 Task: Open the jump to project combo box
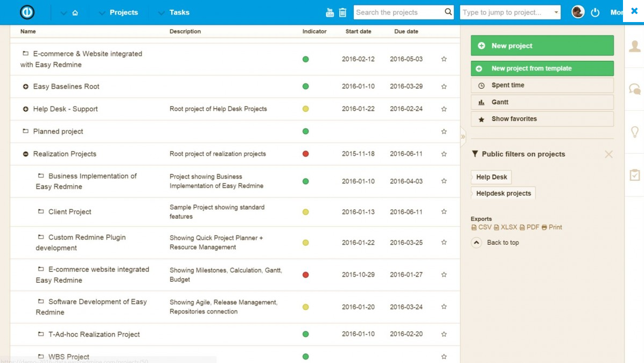[x=510, y=12]
